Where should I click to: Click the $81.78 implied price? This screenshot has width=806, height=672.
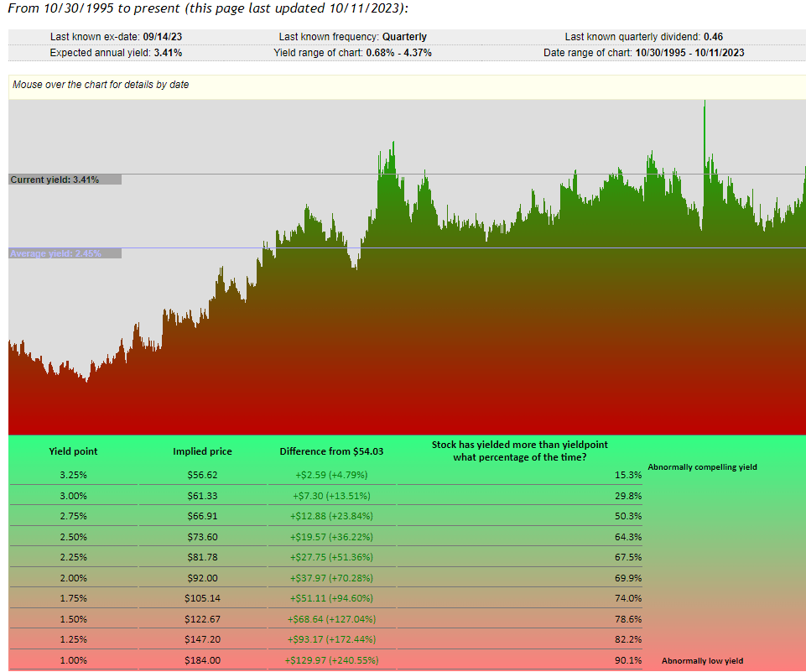point(202,557)
